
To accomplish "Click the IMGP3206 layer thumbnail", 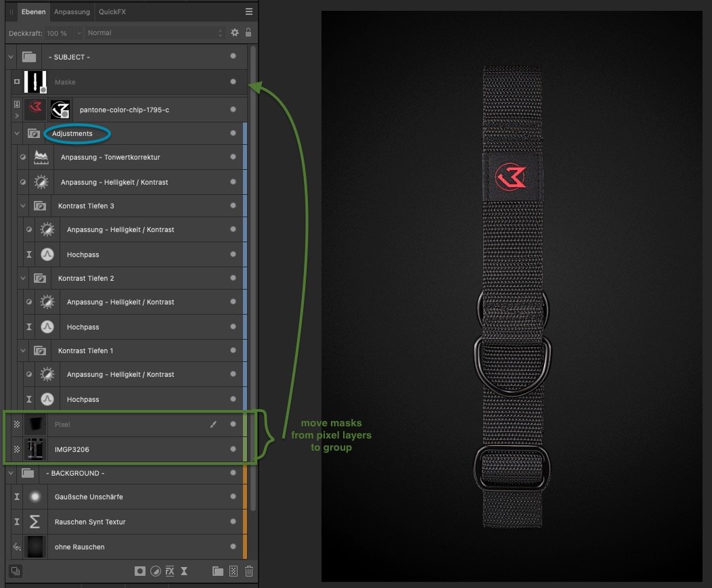I will click(x=35, y=449).
